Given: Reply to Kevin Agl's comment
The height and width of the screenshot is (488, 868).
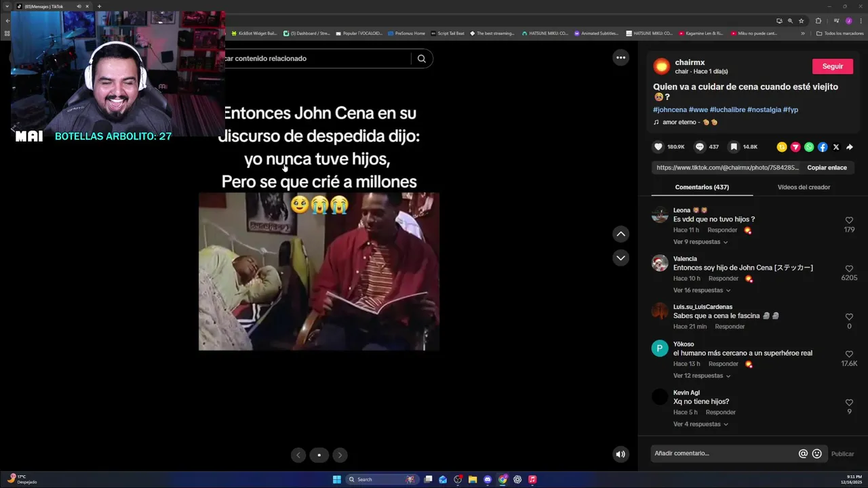Looking at the screenshot, I should coord(720,412).
